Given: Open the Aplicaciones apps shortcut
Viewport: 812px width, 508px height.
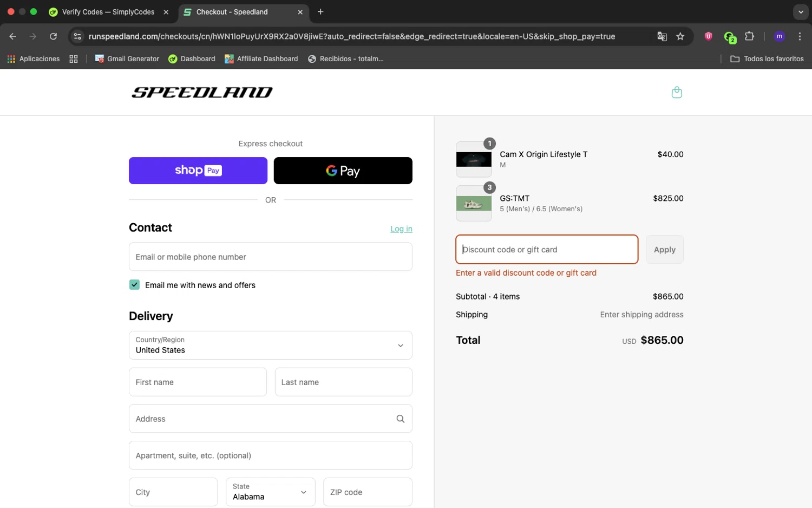Looking at the screenshot, I should 34,58.
